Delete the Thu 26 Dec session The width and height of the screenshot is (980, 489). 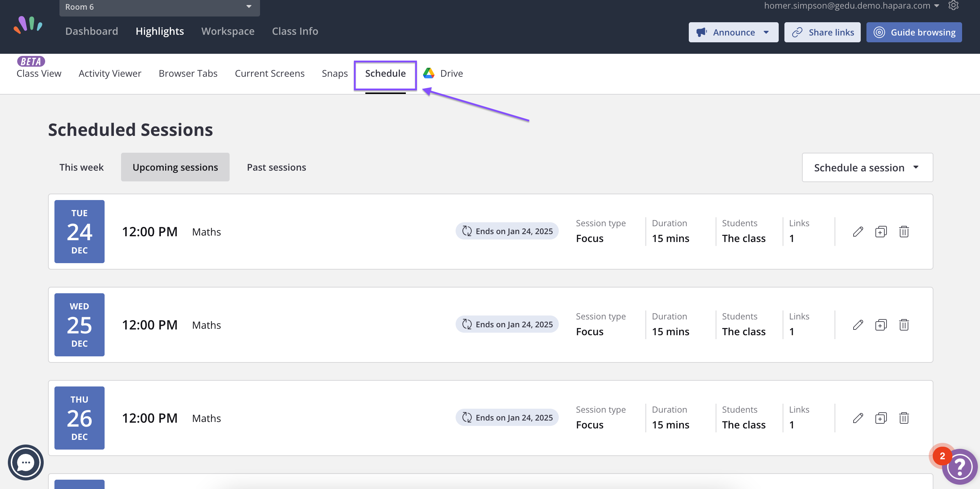pos(904,418)
